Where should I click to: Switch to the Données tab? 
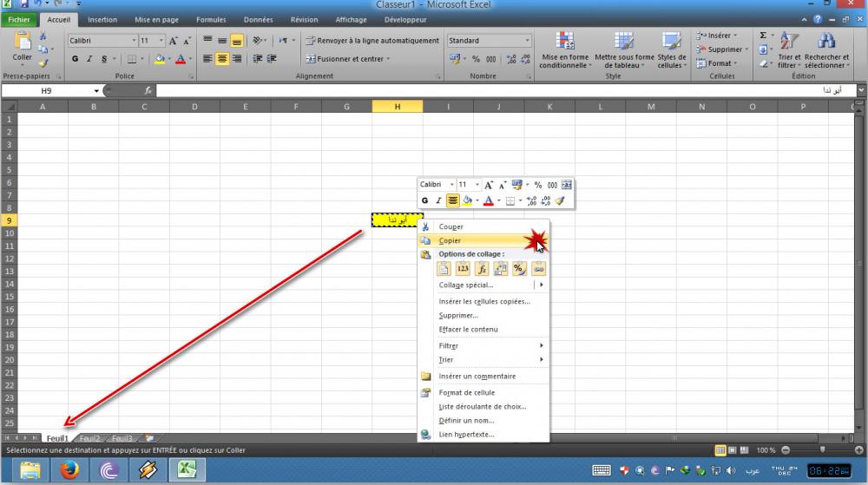tap(259, 20)
